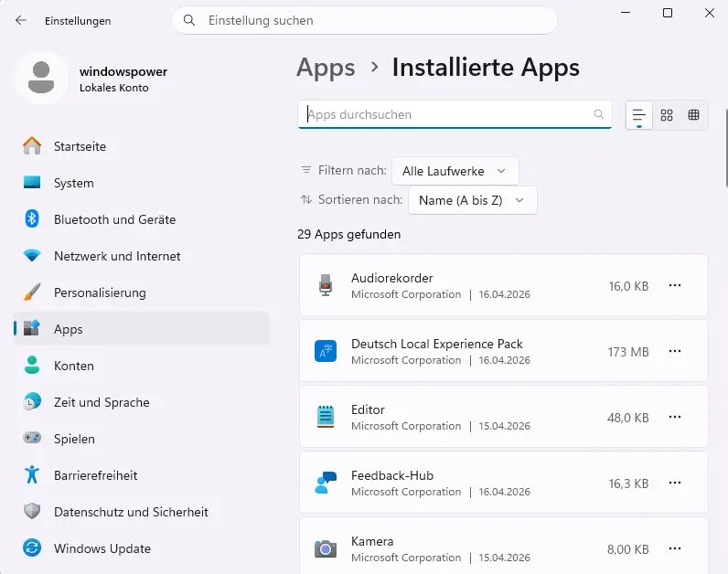The width and height of the screenshot is (728, 574).
Task: Open more options for Editor
Action: tap(675, 417)
